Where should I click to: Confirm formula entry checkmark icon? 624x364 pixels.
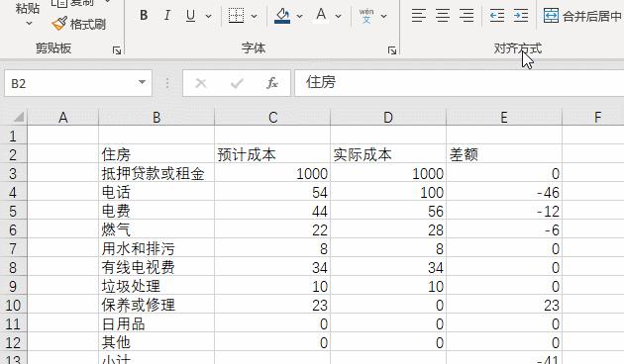[x=237, y=83]
